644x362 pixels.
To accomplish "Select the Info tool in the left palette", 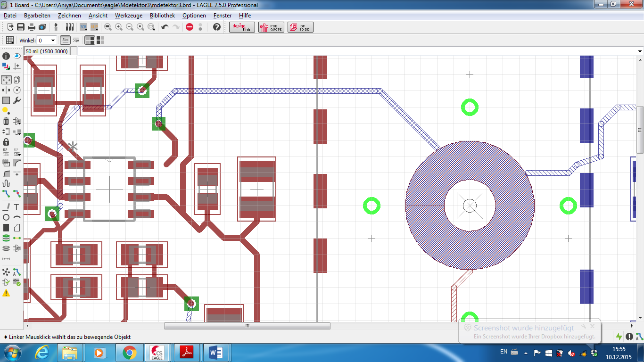I will [x=6, y=56].
